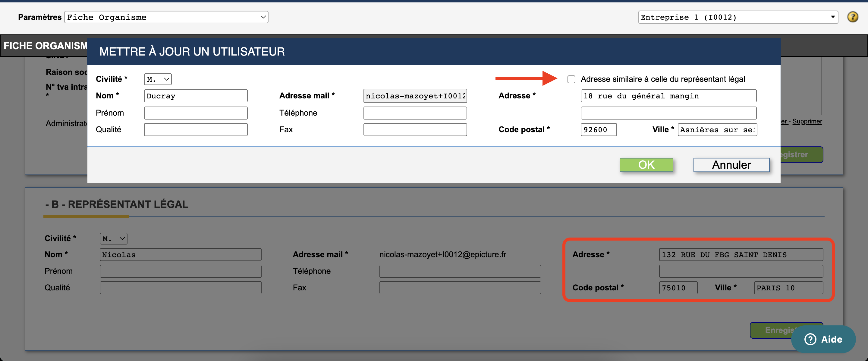Expand the Civilité dropdown in the dialog

tap(158, 79)
